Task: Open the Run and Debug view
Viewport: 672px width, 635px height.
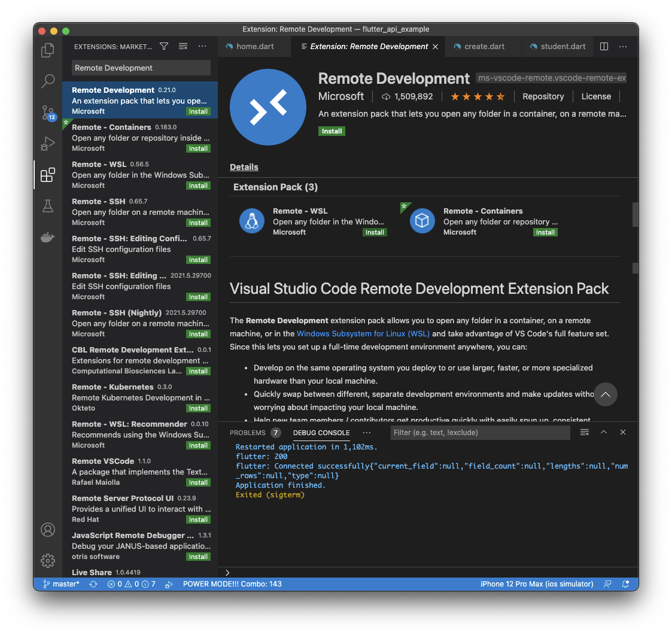Action: tap(47, 143)
